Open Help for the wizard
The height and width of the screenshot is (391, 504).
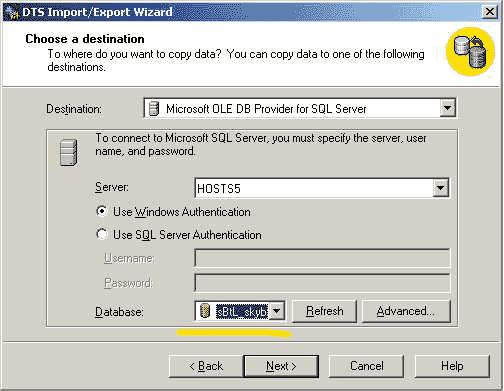click(x=452, y=366)
